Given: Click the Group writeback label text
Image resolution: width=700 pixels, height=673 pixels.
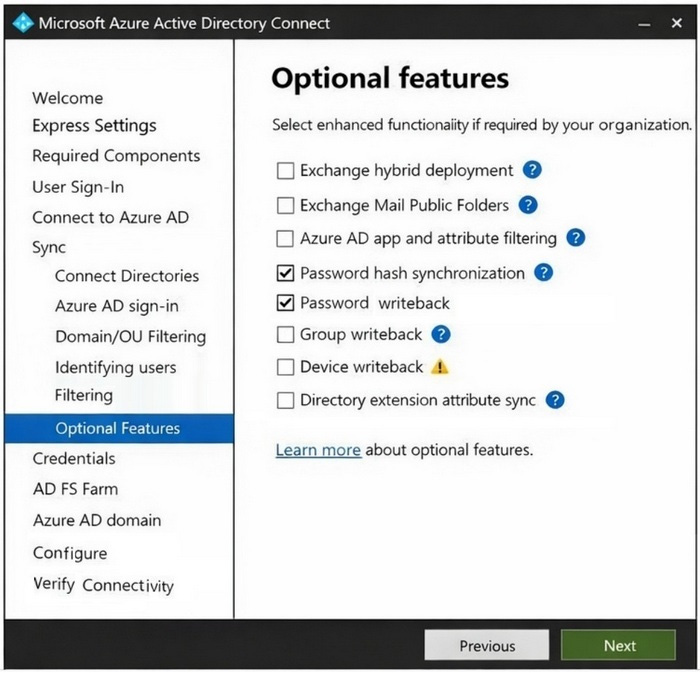Looking at the screenshot, I should point(361,335).
